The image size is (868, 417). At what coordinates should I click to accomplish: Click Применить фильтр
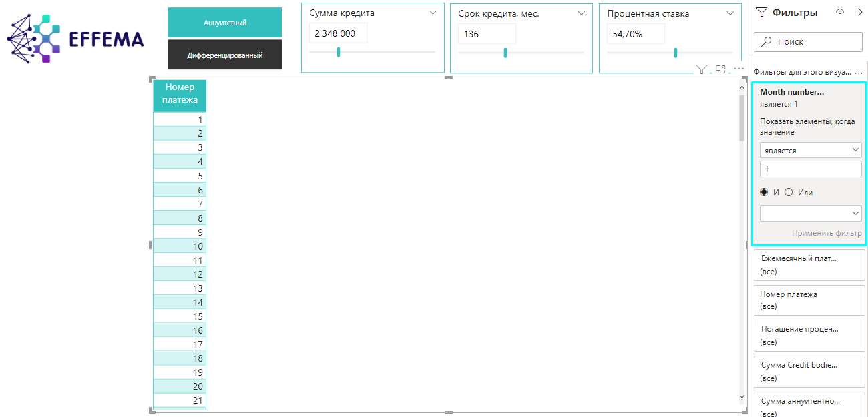tap(827, 233)
